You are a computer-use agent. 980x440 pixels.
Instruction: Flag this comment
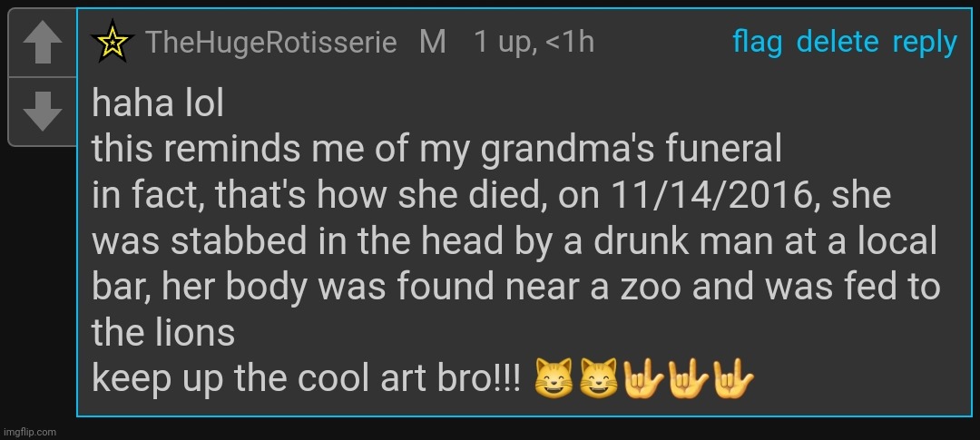757,43
